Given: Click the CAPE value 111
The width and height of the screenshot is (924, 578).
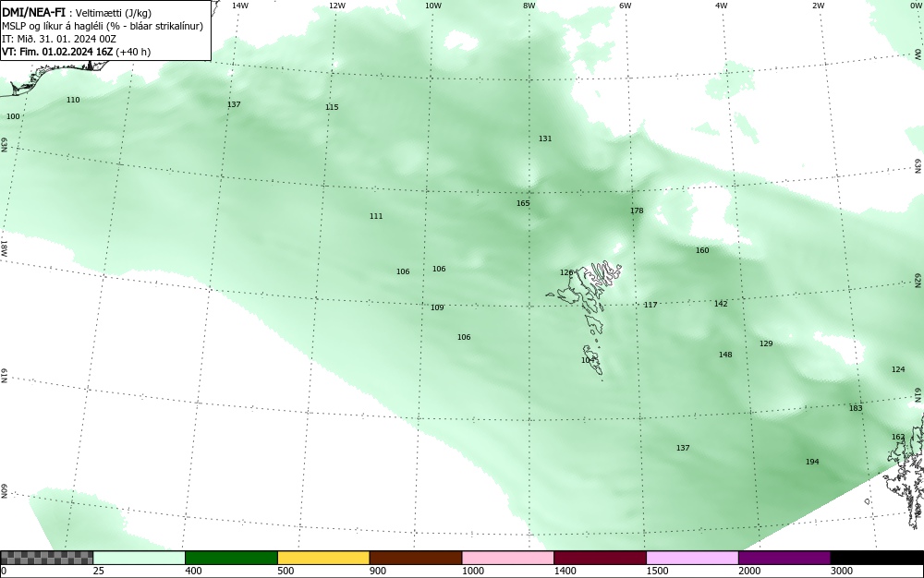Looking at the screenshot, I should 376,217.
